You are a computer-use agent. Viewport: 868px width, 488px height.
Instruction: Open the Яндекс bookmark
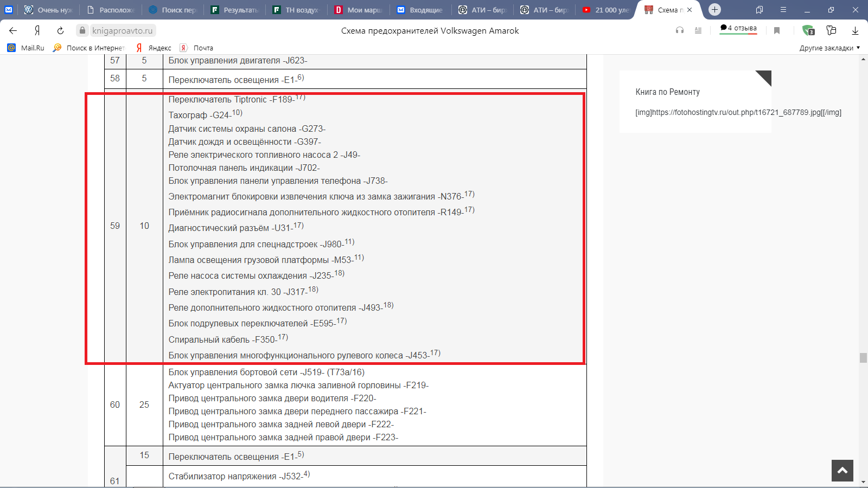tap(154, 48)
